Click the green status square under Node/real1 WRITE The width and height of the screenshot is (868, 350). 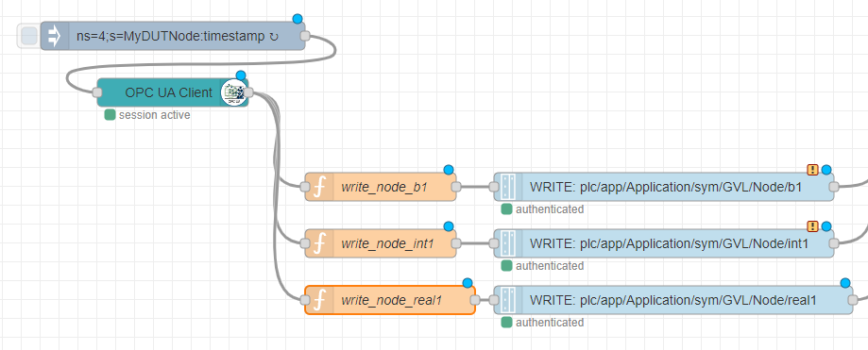pos(506,323)
